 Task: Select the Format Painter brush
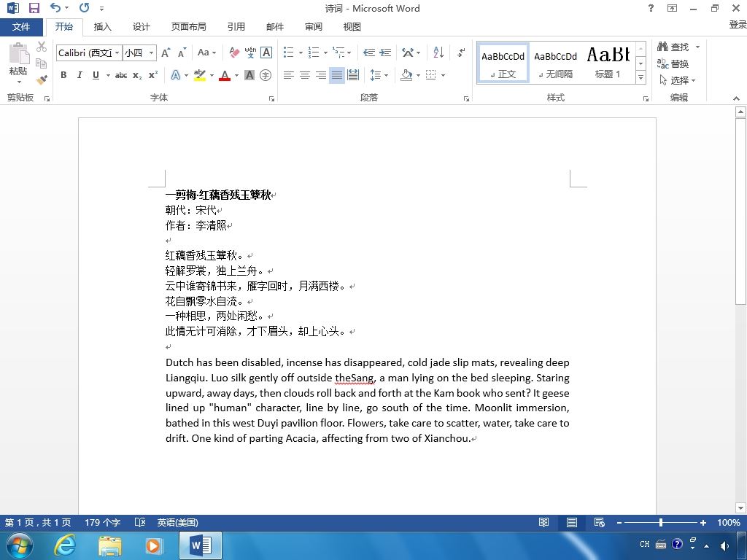click(42, 79)
